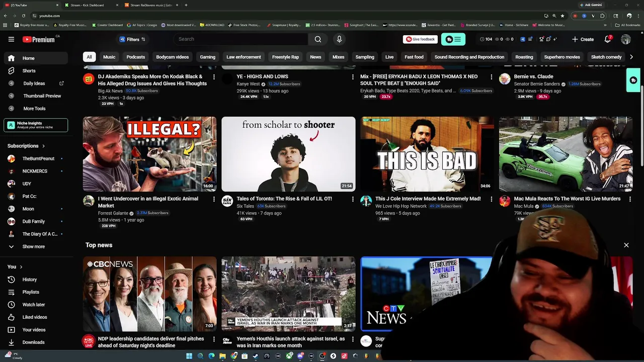Select the Bodycam videos chip

172,57
